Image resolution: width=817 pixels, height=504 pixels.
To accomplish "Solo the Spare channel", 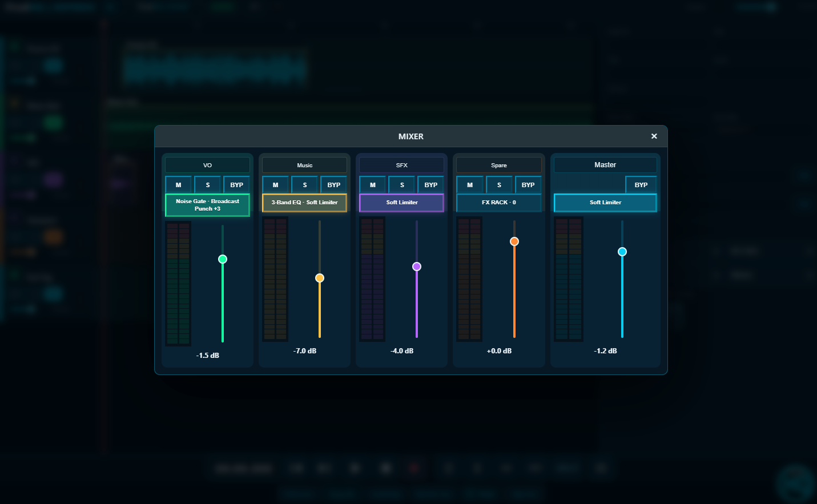I will (499, 185).
